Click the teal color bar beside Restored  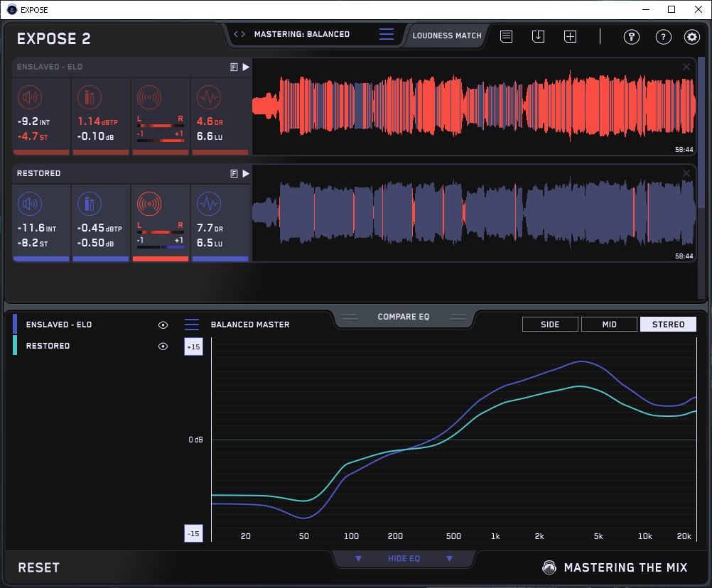click(x=15, y=345)
